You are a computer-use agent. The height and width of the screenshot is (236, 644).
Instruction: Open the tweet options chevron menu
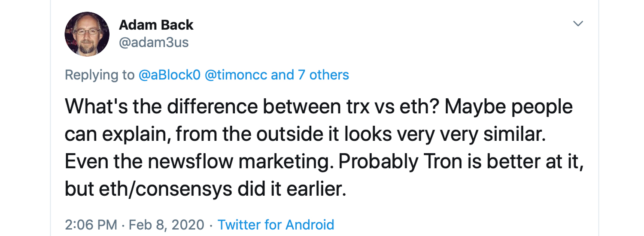579,24
